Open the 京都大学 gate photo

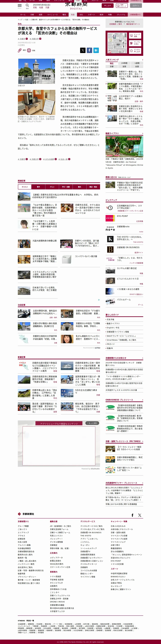(x=36, y=71)
